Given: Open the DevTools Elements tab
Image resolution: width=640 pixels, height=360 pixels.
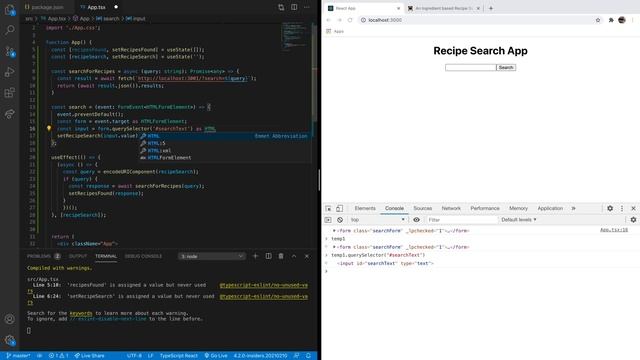Looking at the screenshot, I should 365,208.
